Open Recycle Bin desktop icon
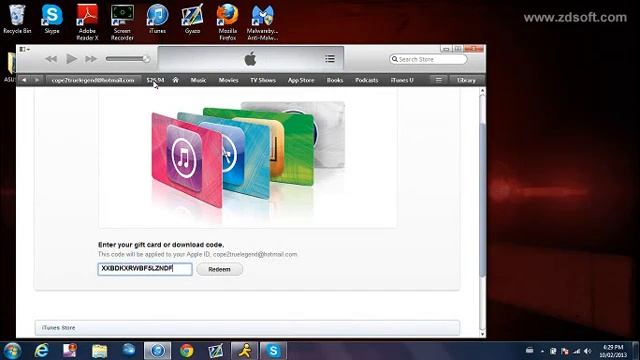 tap(17, 20)
